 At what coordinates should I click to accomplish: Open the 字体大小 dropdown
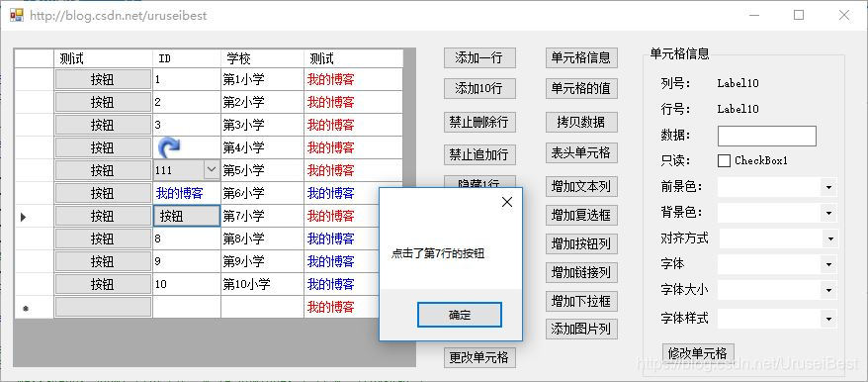[x=828, y=291]
